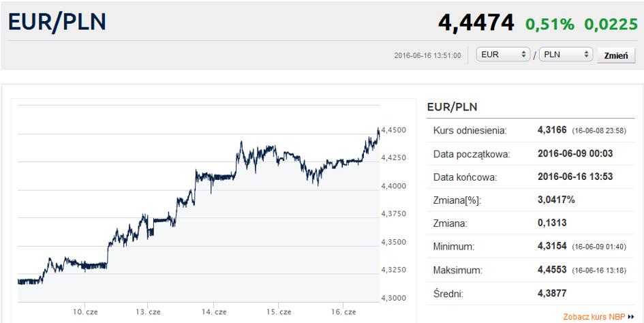This screenshot has width=644, height=323.
Task: Click the 4,4500 price level label
Action: pyautogui.click(x=394, y=130)
